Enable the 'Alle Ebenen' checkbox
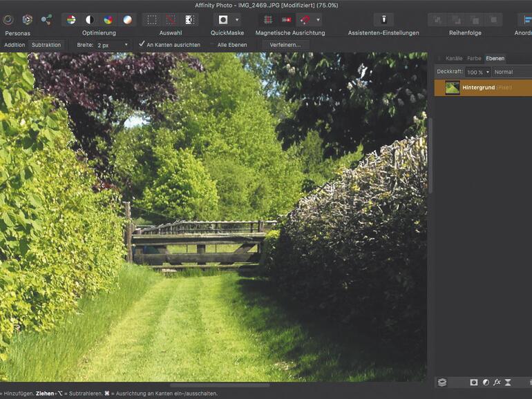The height and width of the screenshot is (399, 532). click(x=212, y=45)
